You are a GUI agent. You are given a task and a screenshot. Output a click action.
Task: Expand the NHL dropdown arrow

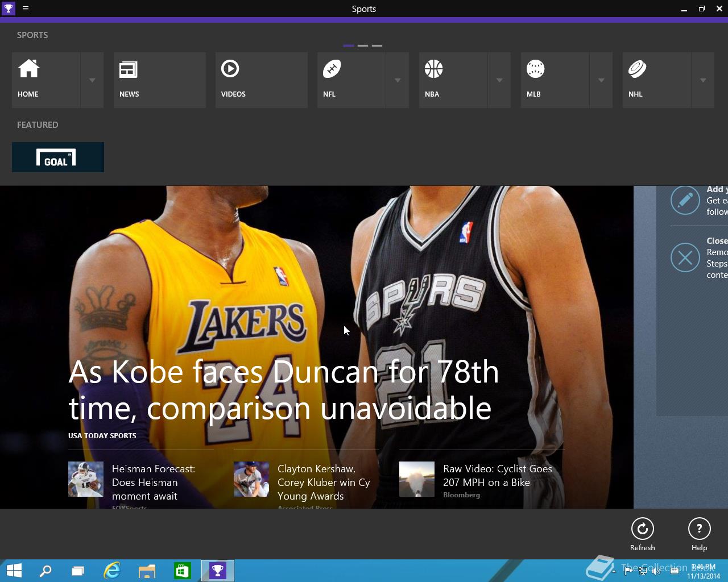[x=703, y=80]
